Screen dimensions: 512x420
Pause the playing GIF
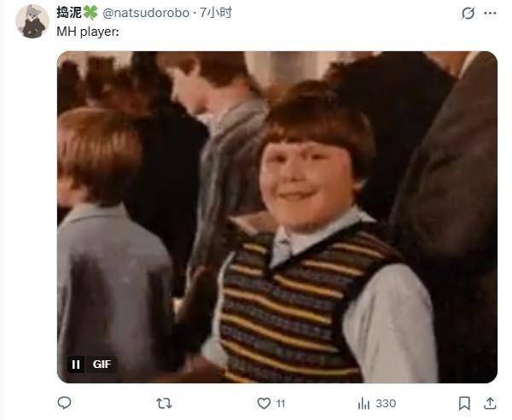(x=76, y=365)
